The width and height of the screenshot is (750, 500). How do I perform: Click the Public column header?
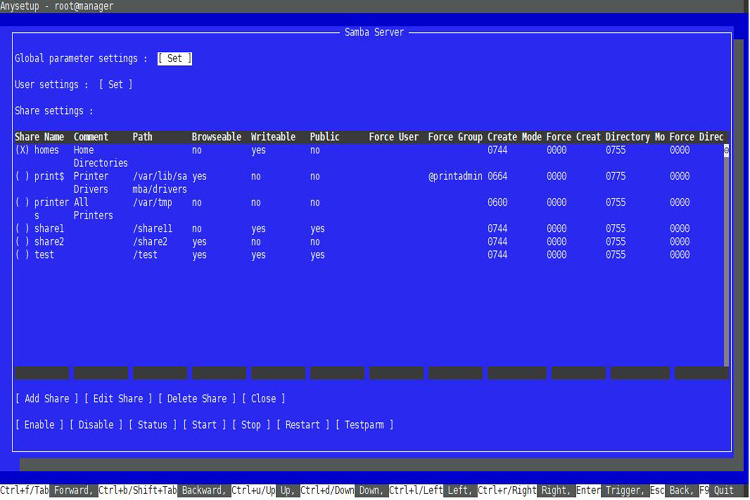click(325, 137)
